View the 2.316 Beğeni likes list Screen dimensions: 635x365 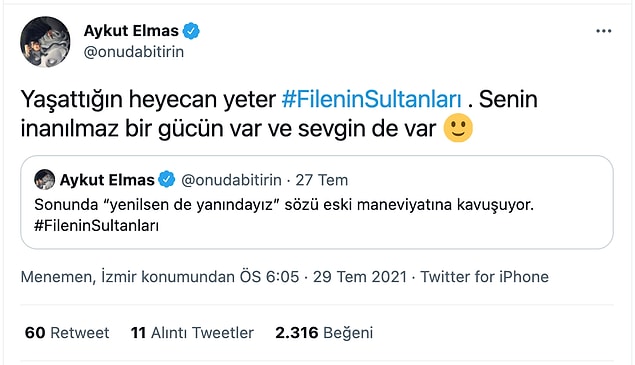click(324, 333)
